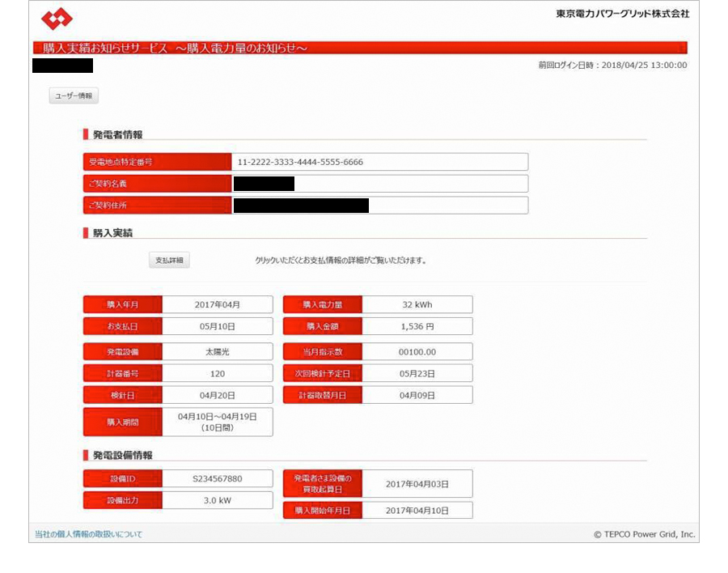The image size is (728, 573).
Task: Select the 発電設備 value 太陽光
Action: (x=217, y=352)
